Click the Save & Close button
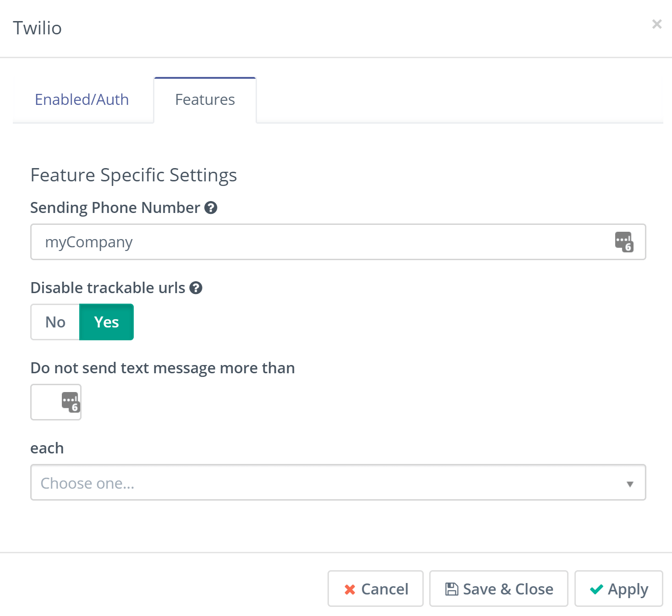 pyautogui.click(x=498, y=589)
